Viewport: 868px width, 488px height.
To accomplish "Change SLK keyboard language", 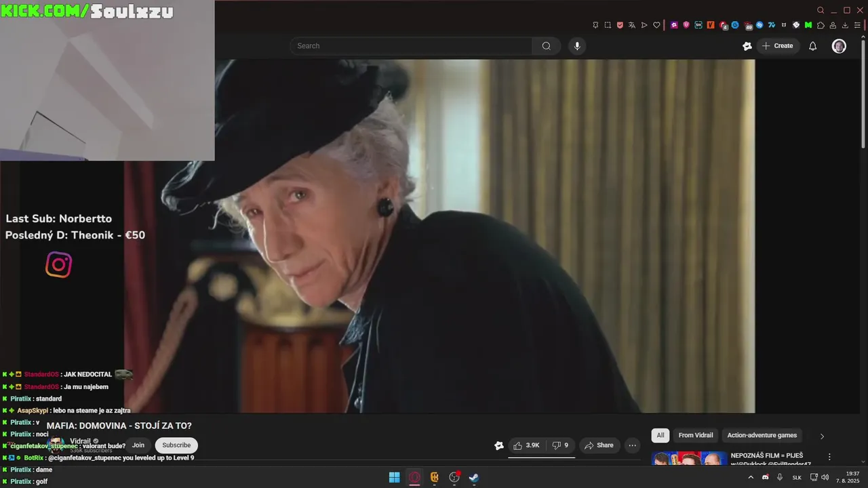I will coord(797,477).
